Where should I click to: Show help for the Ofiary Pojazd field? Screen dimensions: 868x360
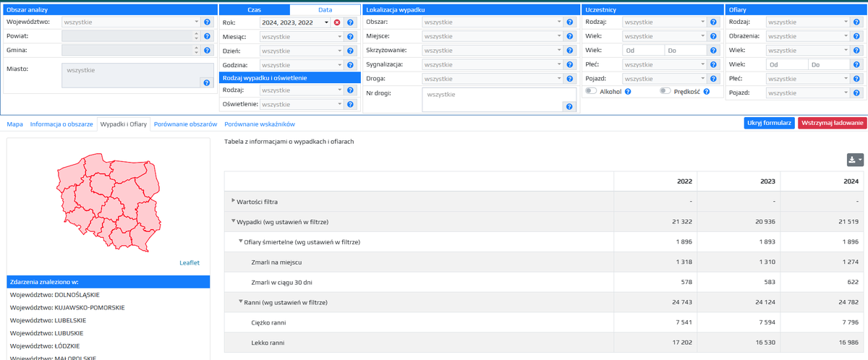pos(858,93)
